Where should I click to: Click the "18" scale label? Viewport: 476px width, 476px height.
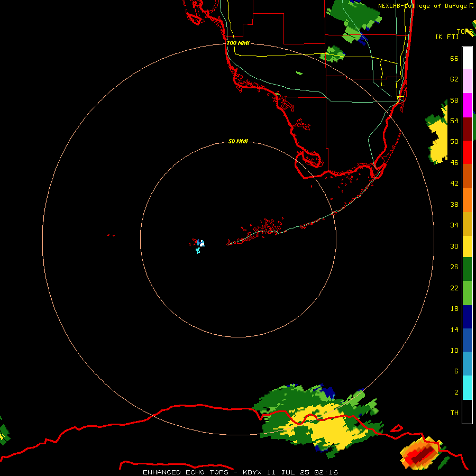coord(454,308)
